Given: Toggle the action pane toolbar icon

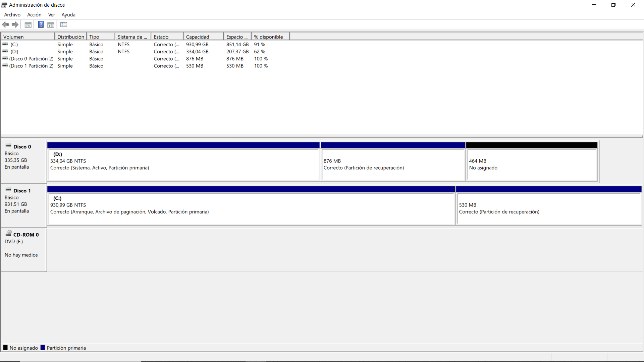Looking at the screenshot, I should [51, 24].
